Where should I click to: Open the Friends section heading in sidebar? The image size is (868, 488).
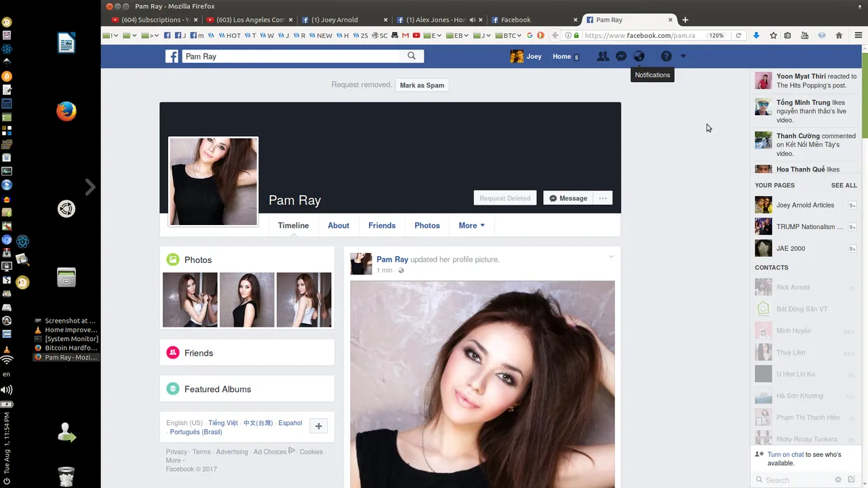199,353
